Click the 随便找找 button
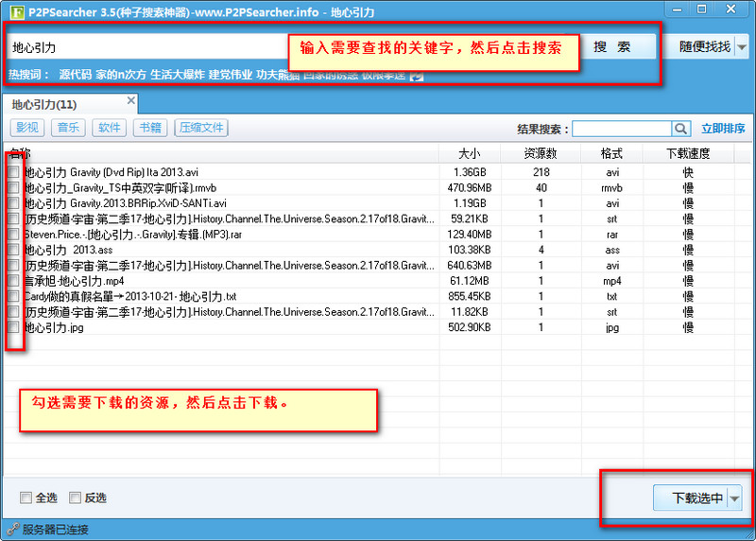 tap(704, 46)
